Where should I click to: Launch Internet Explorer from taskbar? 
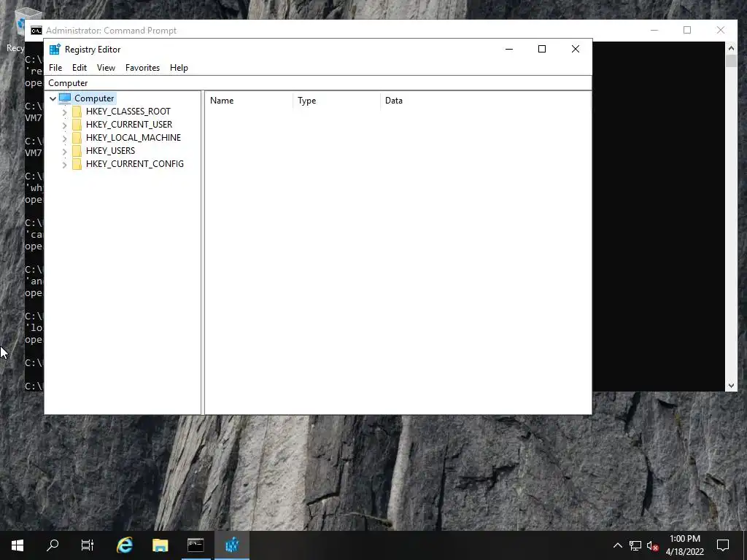pyautogui.click(x=125, y=545)
